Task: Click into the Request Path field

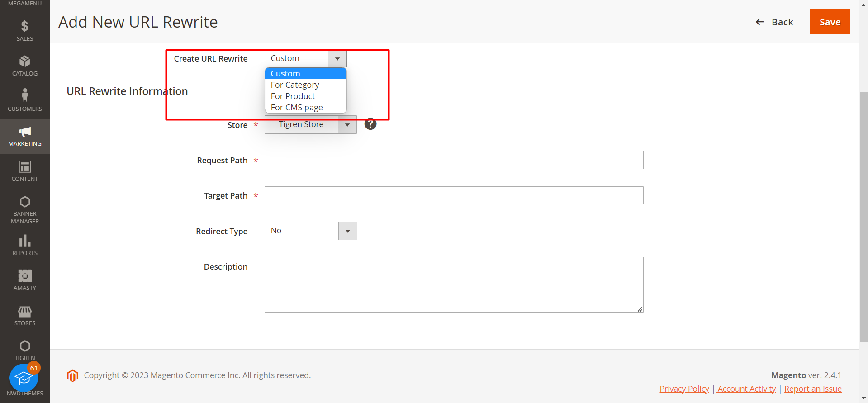Action: (x=454, y=160)
